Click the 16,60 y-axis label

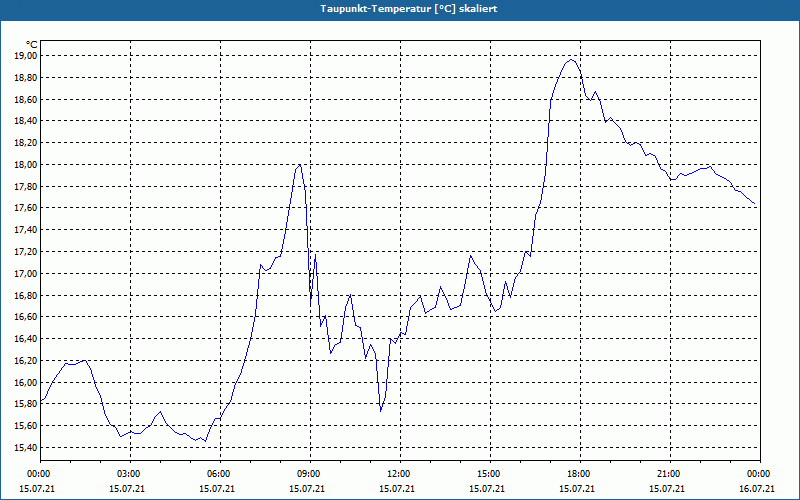(x=27, y=317)
